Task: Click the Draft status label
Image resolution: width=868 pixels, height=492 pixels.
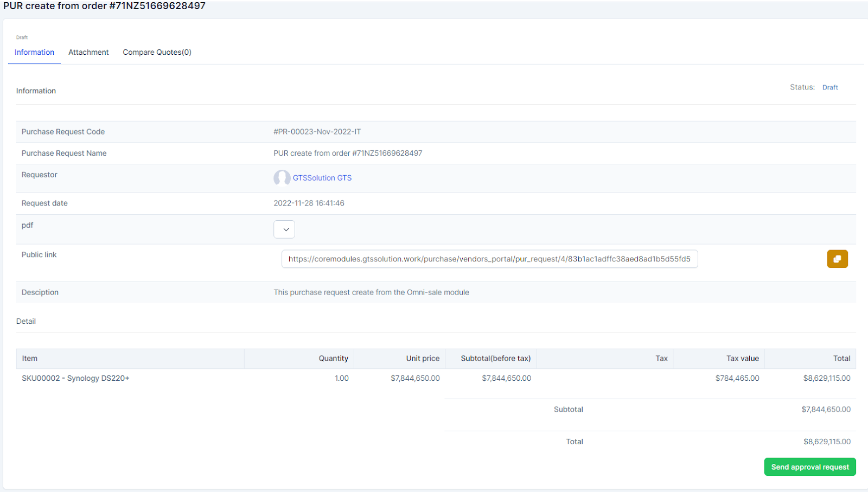Action: [830, 87]
